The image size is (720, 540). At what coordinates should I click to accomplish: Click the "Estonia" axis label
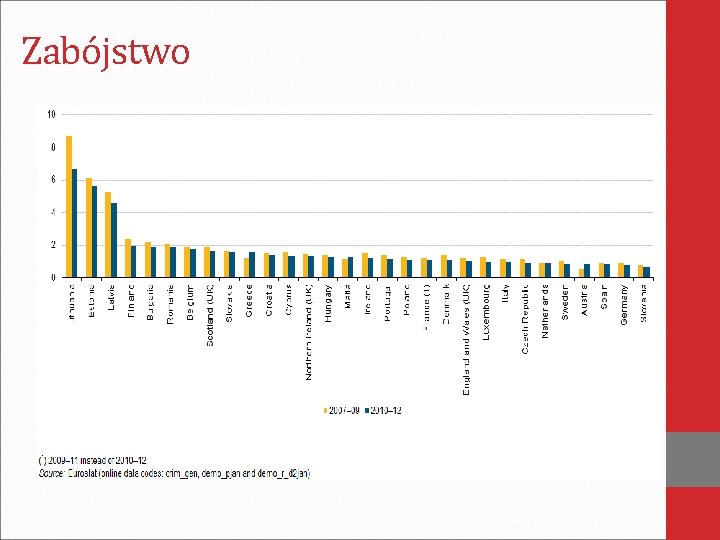point(91,301)
